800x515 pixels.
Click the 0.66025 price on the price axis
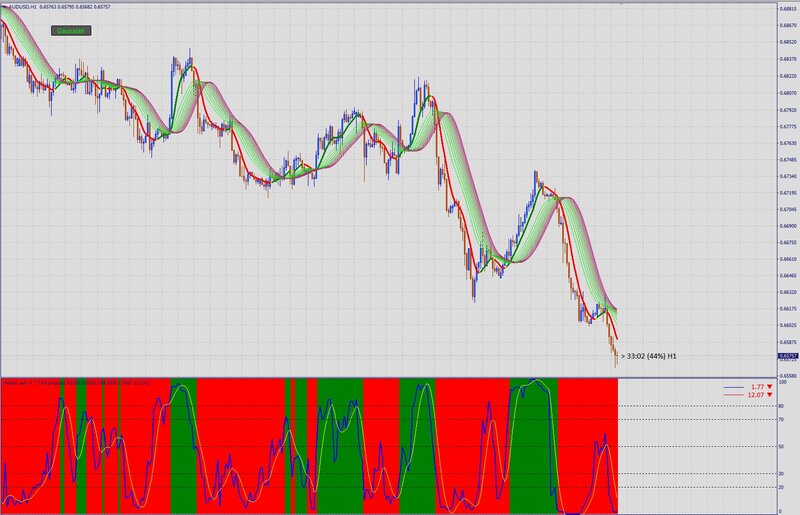788,325
